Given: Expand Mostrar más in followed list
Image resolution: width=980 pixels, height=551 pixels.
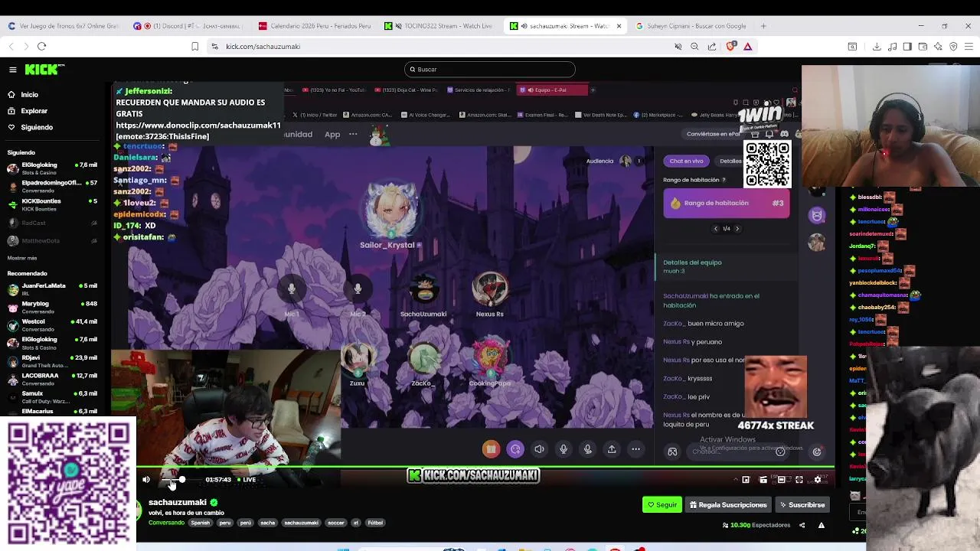Looking at the screenshot, I should [22, 258].
